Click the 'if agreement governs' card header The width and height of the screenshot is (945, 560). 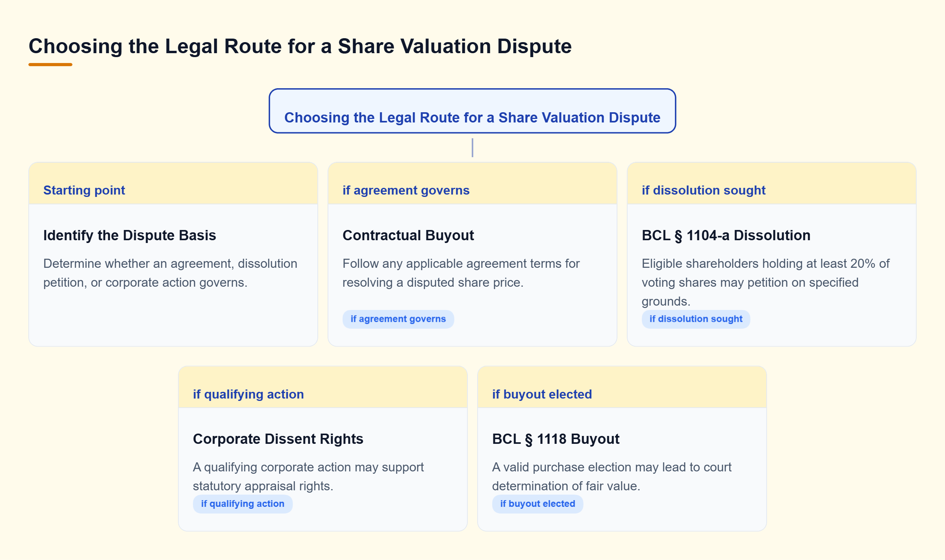point(472,184)
